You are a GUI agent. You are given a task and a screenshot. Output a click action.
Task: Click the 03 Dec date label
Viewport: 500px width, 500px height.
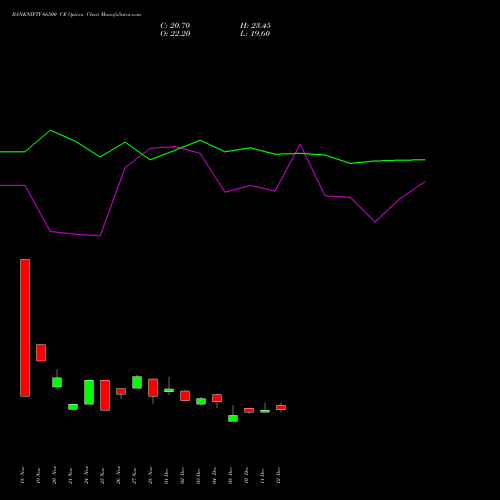(x=198, y=475)
